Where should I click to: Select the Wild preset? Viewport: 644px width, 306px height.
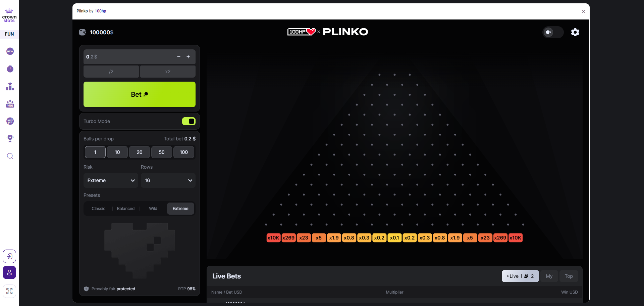[153, 209]
